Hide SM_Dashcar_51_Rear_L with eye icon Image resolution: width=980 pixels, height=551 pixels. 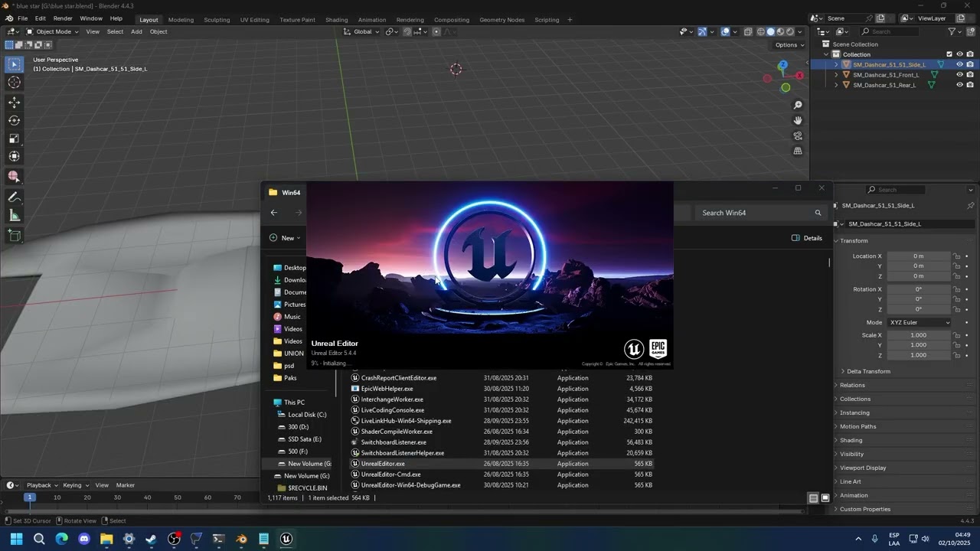pyautogui.click(x=959, y=85)
